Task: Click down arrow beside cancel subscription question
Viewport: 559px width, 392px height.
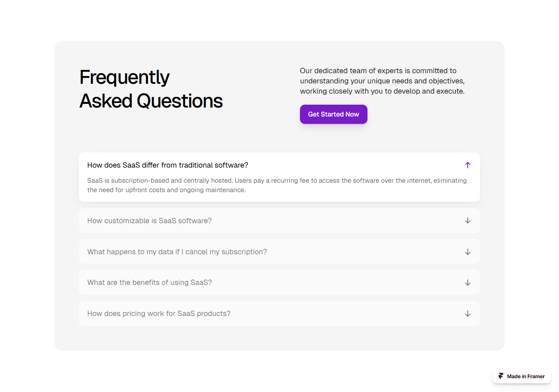Action: click(468, 252)
